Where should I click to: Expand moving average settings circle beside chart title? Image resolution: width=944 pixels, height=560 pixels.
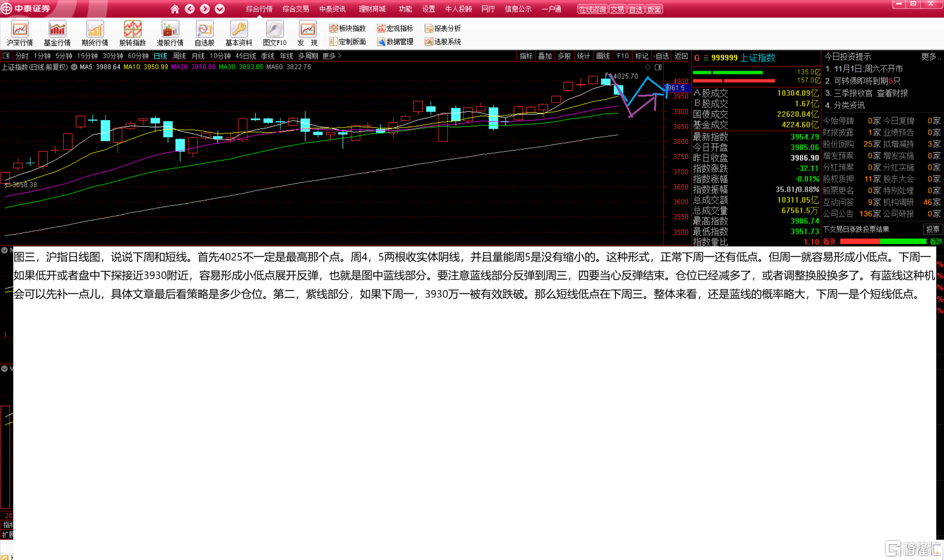[74, 67]
